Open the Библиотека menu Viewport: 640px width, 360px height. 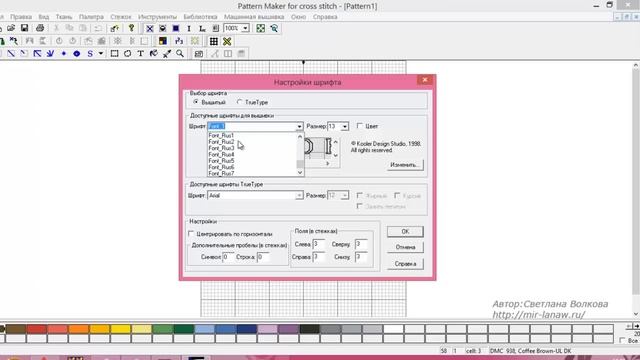[200, 17]
